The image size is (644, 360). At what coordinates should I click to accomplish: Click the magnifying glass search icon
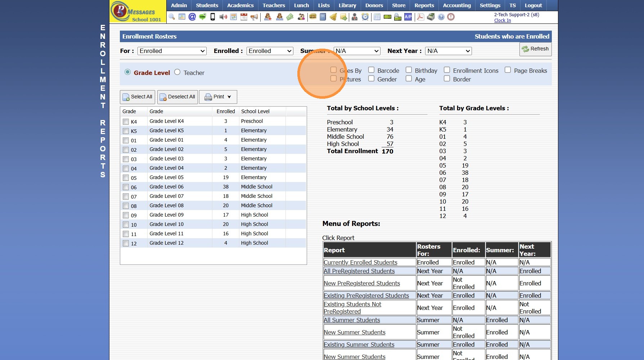[x=172, y=17]
